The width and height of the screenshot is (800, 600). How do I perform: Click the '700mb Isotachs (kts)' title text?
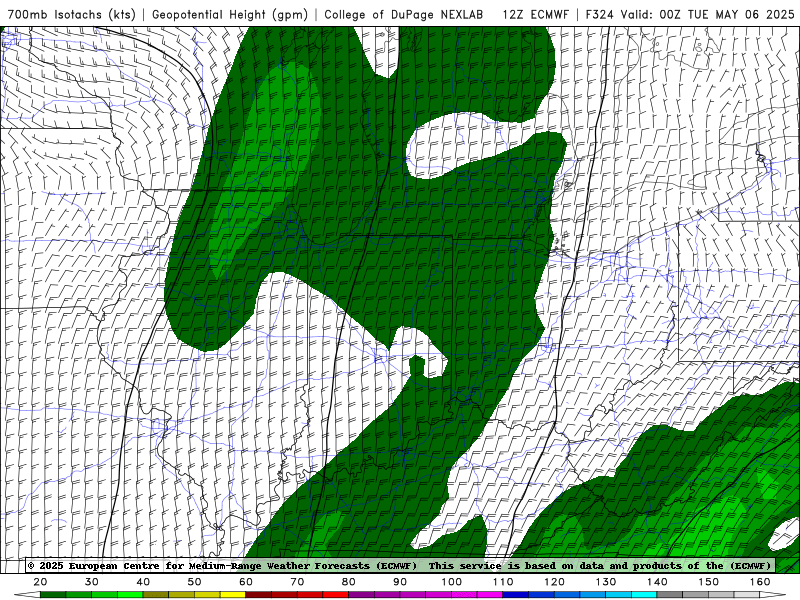tap(72, 15)
